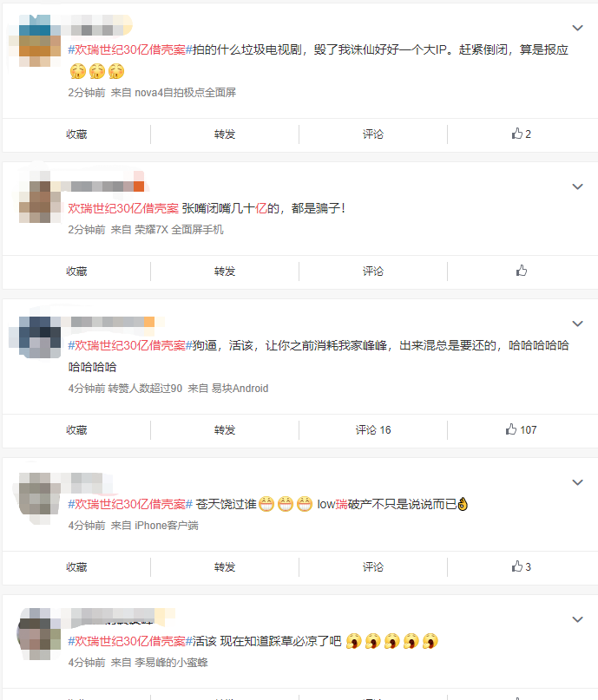Open the 李易峰的小蜜蜂 source link

point(172,663)
